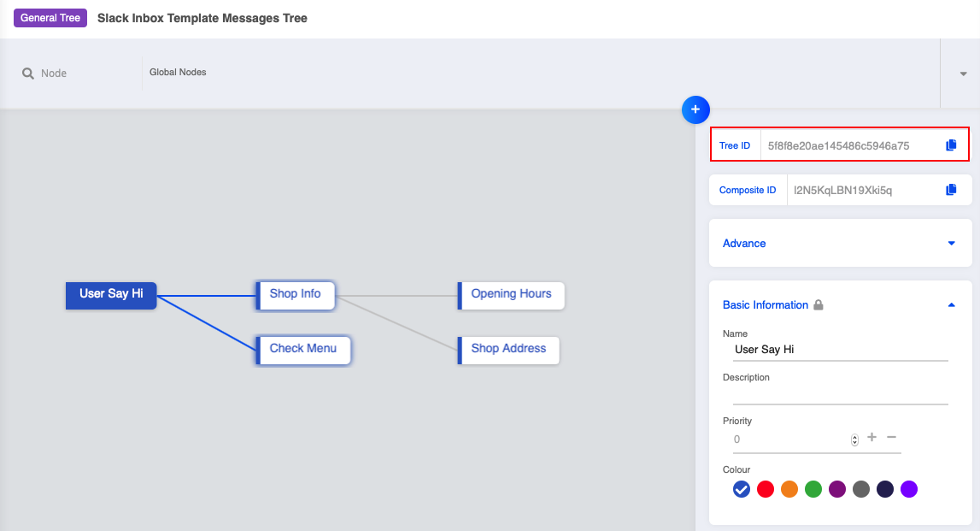Choose the green colour swatch
The image size is (980, 531).
813,489
